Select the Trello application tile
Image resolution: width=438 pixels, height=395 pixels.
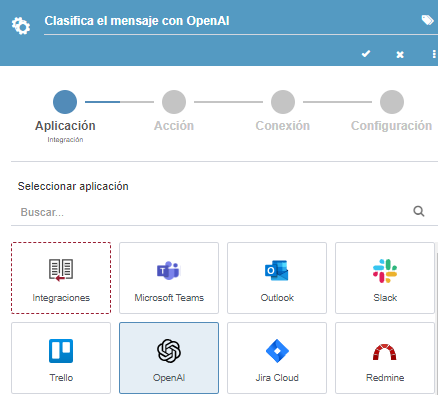(x=61, y=358)
